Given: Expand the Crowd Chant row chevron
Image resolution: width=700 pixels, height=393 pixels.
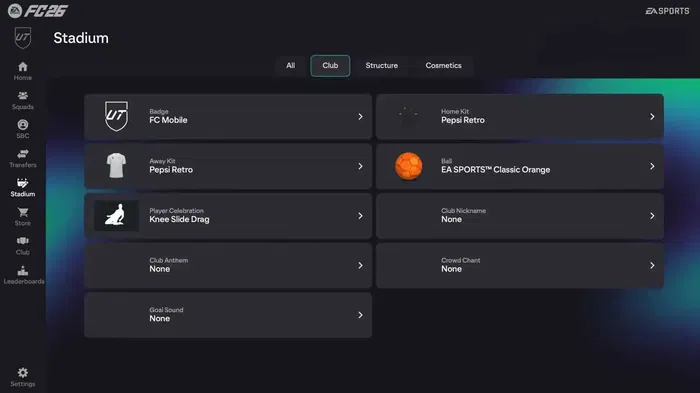Looking at the screenshot, I should click(652, 265).
